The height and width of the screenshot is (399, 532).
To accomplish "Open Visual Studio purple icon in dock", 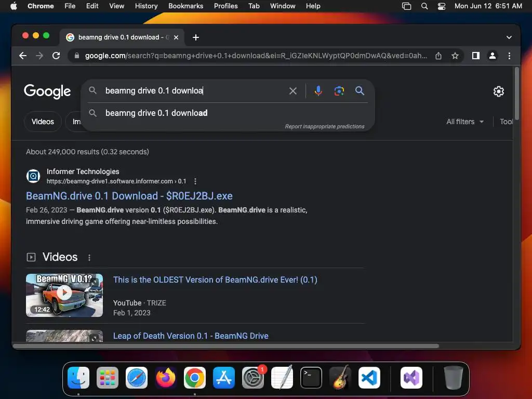I will [x=411, y=378].
